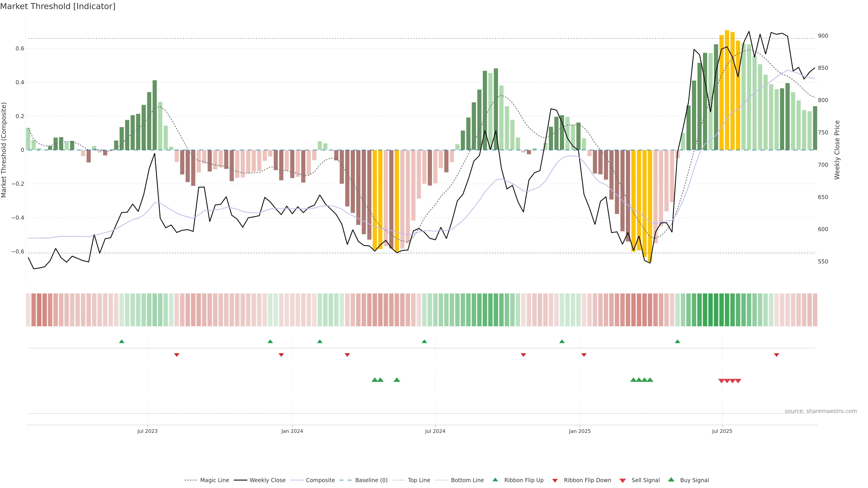
Task: Click the rightmost Ribbon Flip Up triangle
Action: (677, 342)
